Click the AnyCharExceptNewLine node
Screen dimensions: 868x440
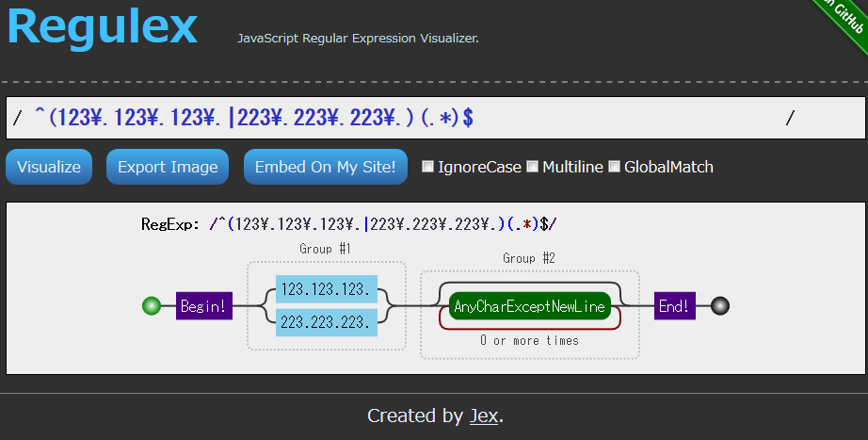coord(530,306)
